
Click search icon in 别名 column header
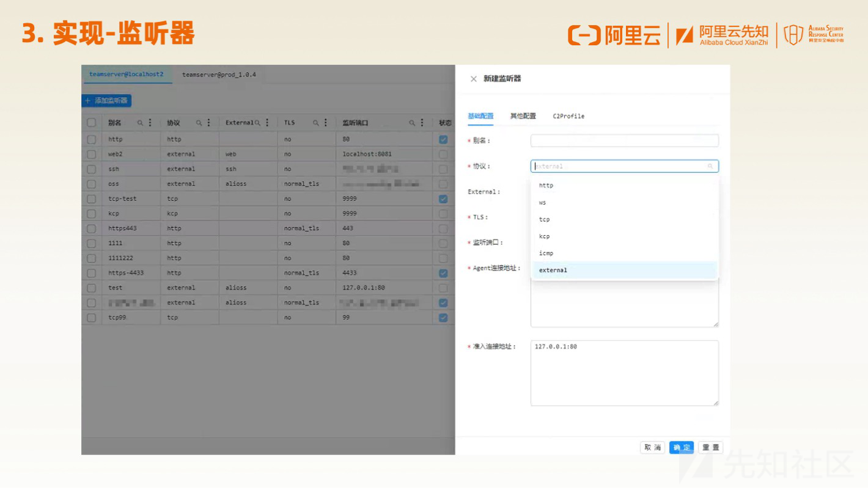coord(140,123)
